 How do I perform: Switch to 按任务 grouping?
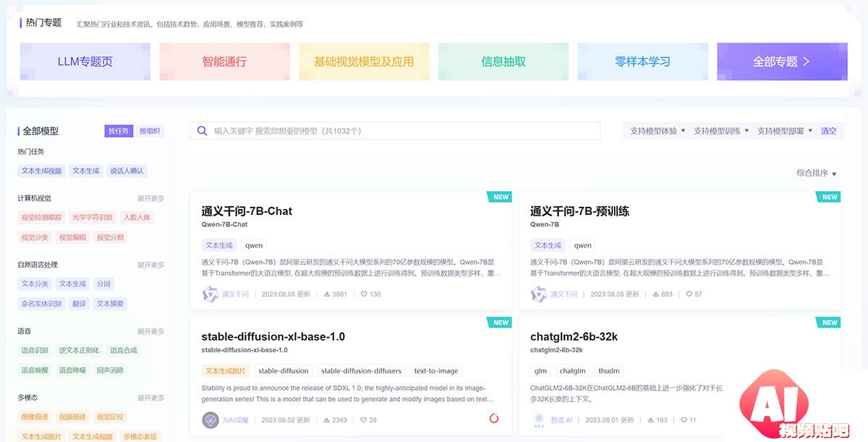pyautogui.click(x=119, y=131)
